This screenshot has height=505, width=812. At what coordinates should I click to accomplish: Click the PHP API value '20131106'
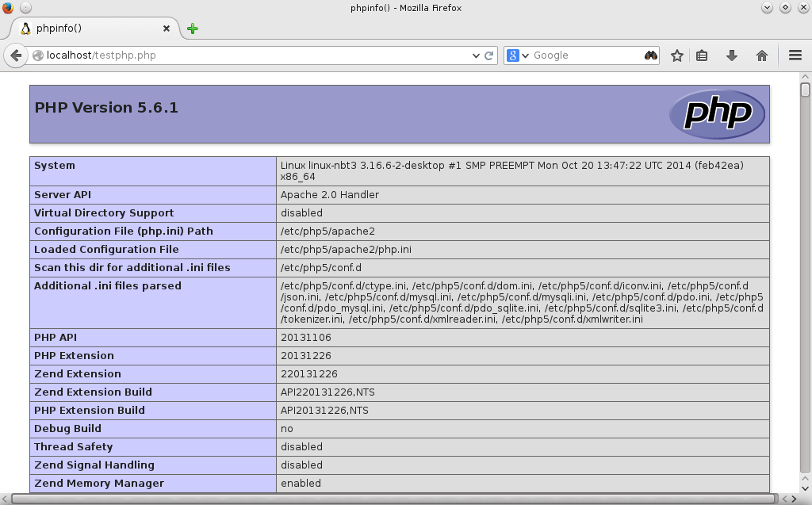click(x=305, y=338)
